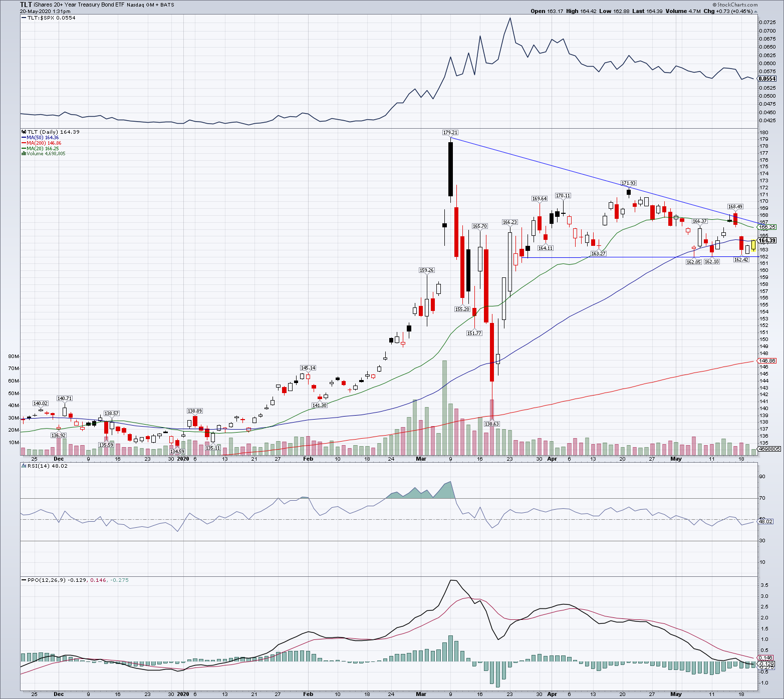
Task: Click the 'Chg +0.73 (+0.45%)' header value
Action: coord(727,11)
